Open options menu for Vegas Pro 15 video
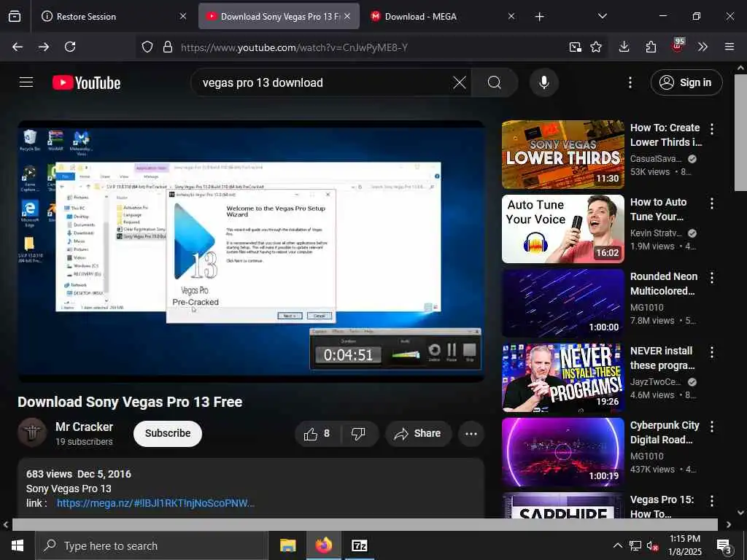747x560 pixels. [x=712, y=500]
